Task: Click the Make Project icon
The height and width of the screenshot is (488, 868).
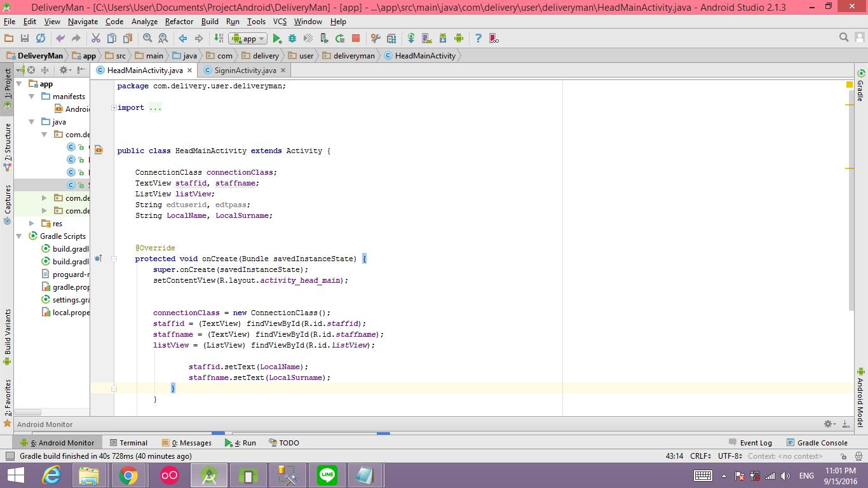Action: pos(219,39)
